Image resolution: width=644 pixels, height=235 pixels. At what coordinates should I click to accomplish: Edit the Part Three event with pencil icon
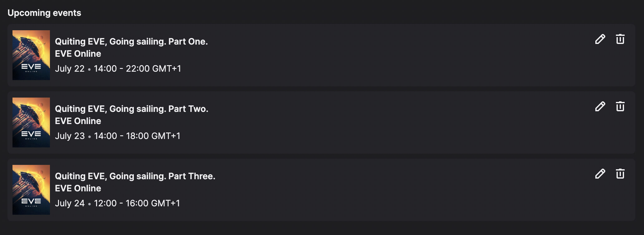[600, 174]
